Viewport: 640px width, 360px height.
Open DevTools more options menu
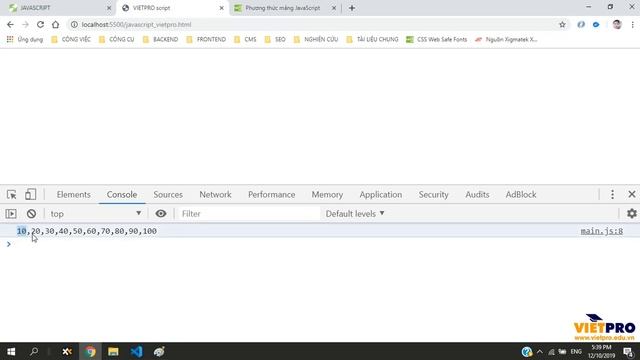click(612, 194)
